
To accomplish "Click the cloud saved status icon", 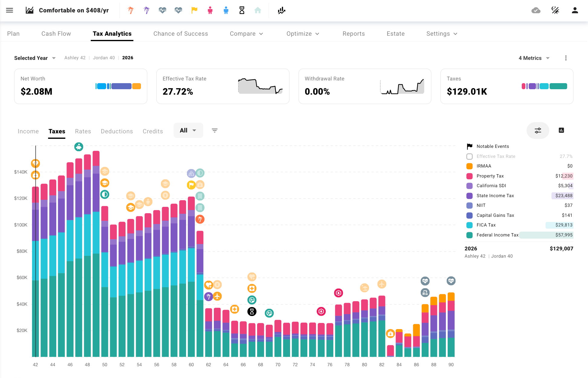I will [536, 11].
